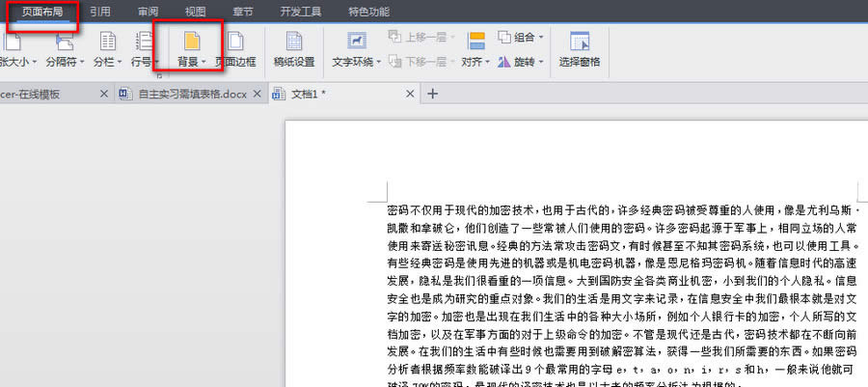Open 稿纸设置 manuscript paper settings
Screen dimensions: 868x387
point(293,47)
